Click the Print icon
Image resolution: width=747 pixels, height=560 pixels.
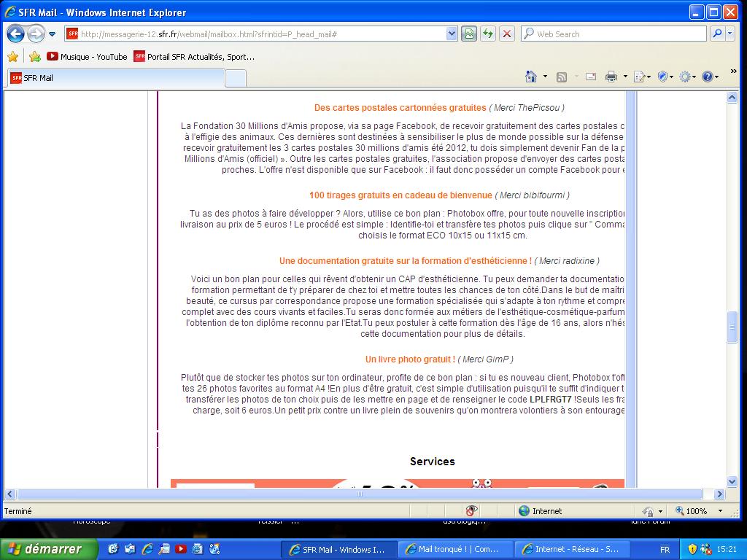[x=611, y=76]
